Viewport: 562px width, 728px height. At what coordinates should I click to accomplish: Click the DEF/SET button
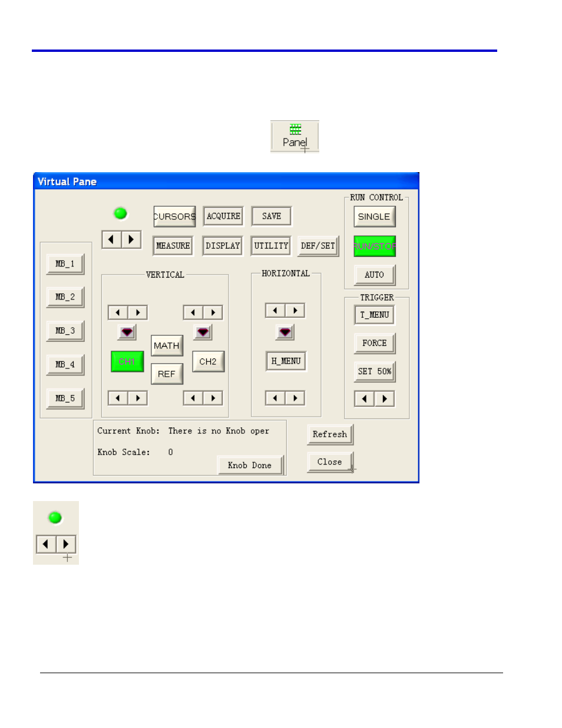tap(318, 246)
